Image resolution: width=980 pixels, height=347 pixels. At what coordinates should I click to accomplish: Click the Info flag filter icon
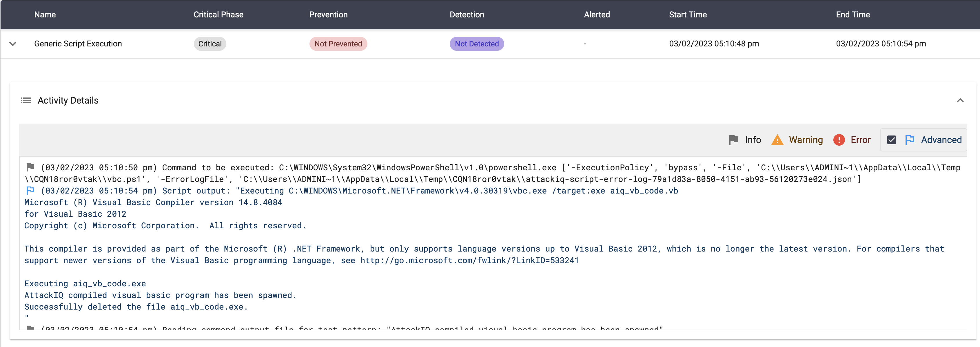[733, 140]
